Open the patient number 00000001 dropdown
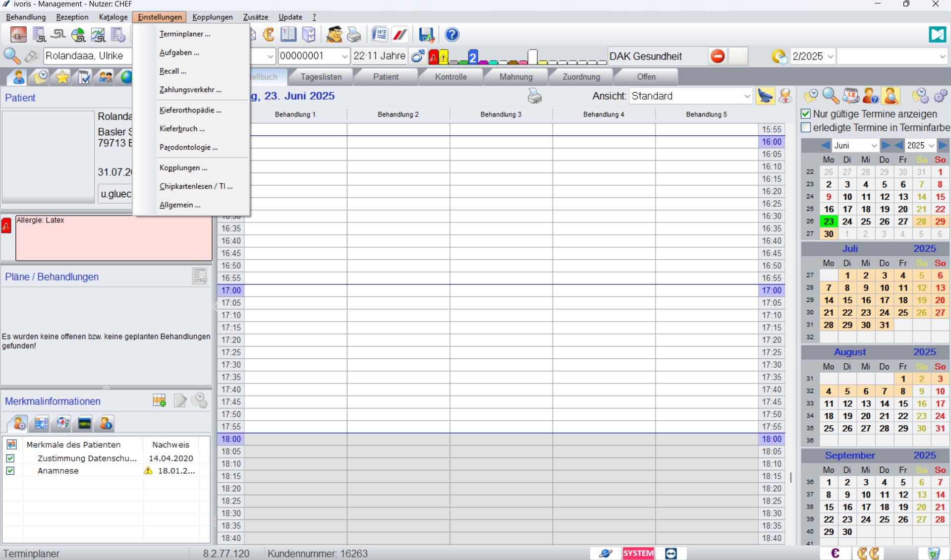 click(344, 56)
